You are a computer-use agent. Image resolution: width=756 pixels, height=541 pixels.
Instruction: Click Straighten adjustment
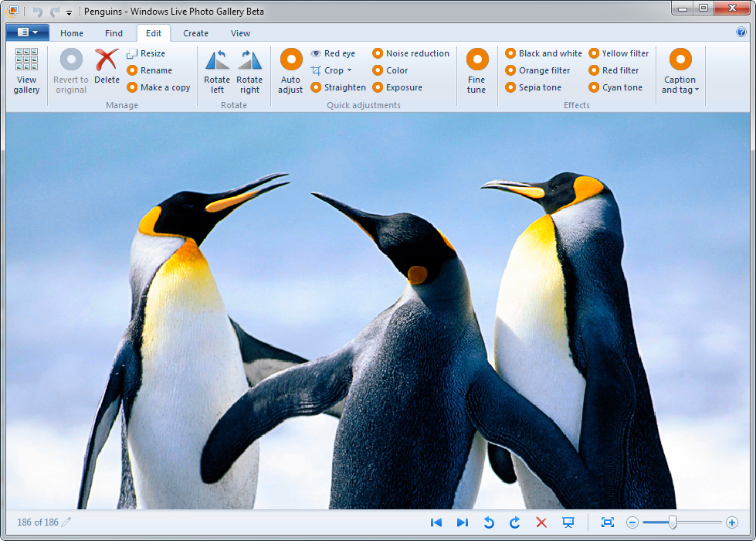coord(338,87)
